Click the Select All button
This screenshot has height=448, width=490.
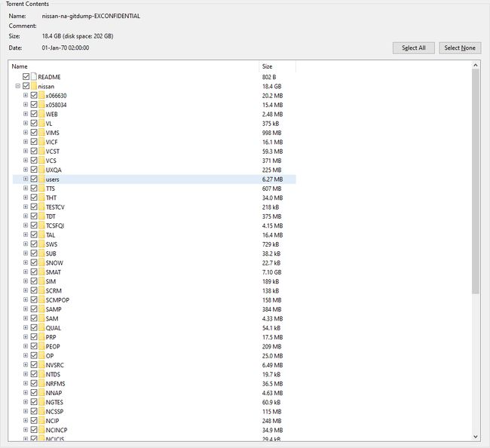click(x=413, y=48)
